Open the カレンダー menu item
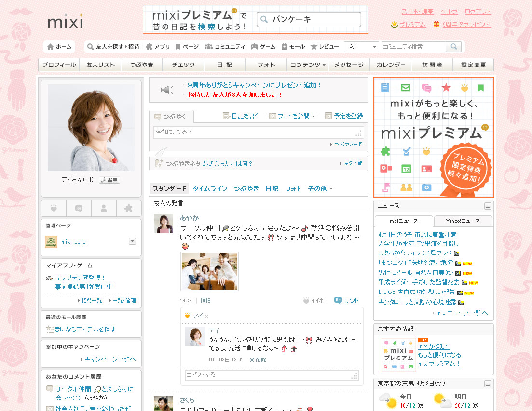 coord(391,65)
